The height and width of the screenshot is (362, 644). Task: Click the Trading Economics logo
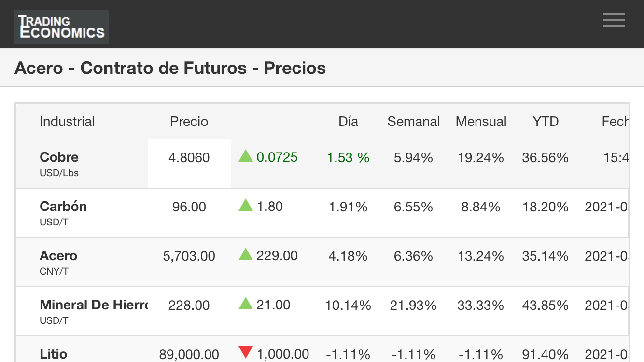click(61, 27)
